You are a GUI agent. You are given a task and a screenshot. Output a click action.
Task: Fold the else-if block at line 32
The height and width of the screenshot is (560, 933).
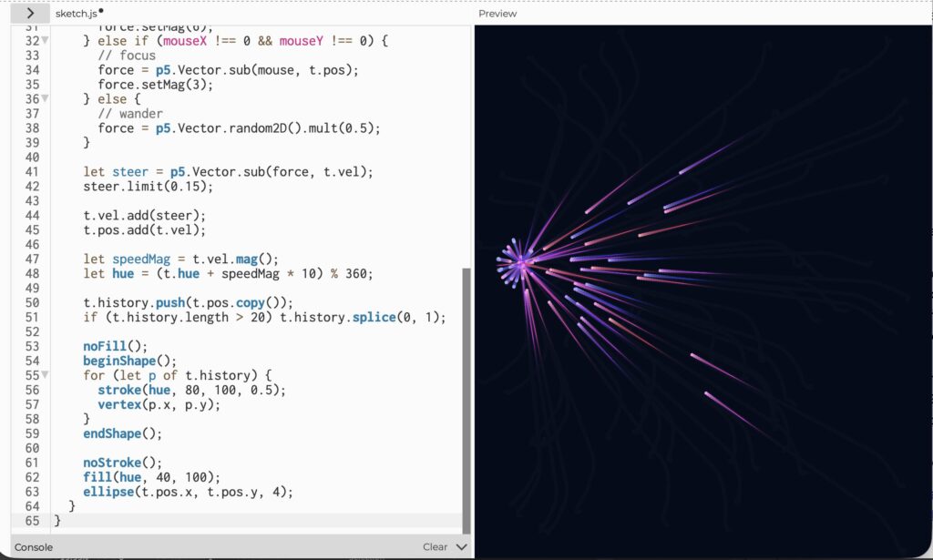click(46, 41)
